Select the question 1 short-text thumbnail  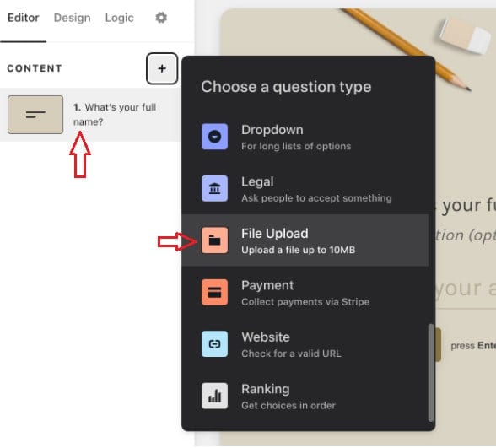35,115
